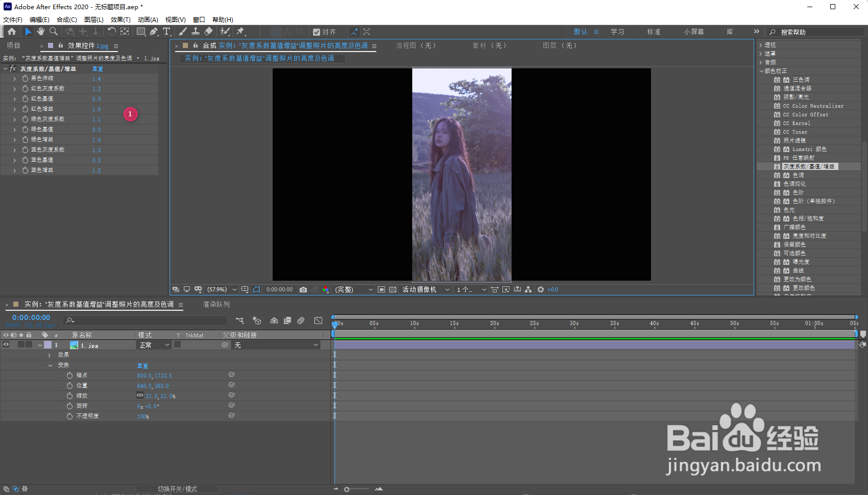Open the show channel color icon
This screenshot has height=495, width=868.
[x=326, y=289]
